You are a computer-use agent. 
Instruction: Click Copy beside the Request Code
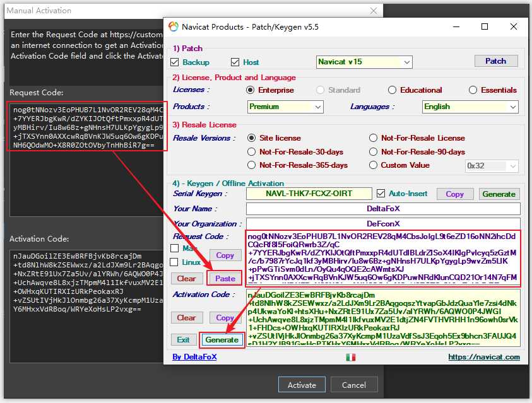225,255
